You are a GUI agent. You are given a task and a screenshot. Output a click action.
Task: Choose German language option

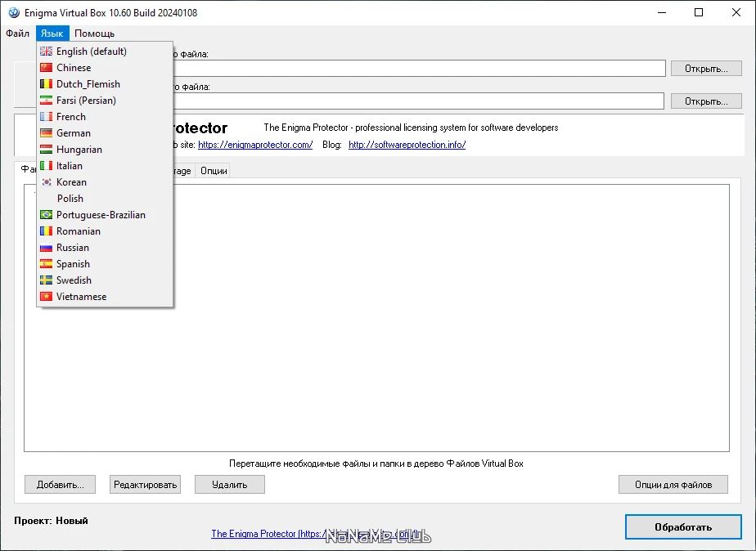click(x=105, y=133)
